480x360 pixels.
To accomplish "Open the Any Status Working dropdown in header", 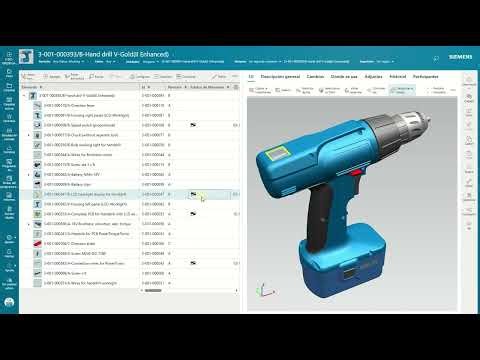I will (x=68, y=62).
